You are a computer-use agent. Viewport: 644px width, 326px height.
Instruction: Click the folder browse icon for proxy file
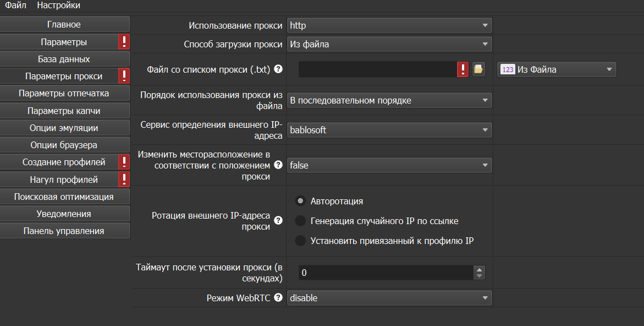(478, 69)
